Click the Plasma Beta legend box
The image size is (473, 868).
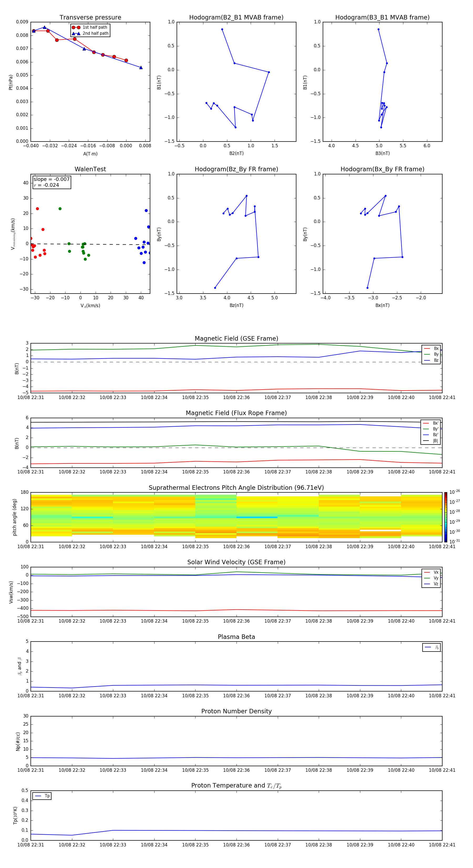[431, 647]
